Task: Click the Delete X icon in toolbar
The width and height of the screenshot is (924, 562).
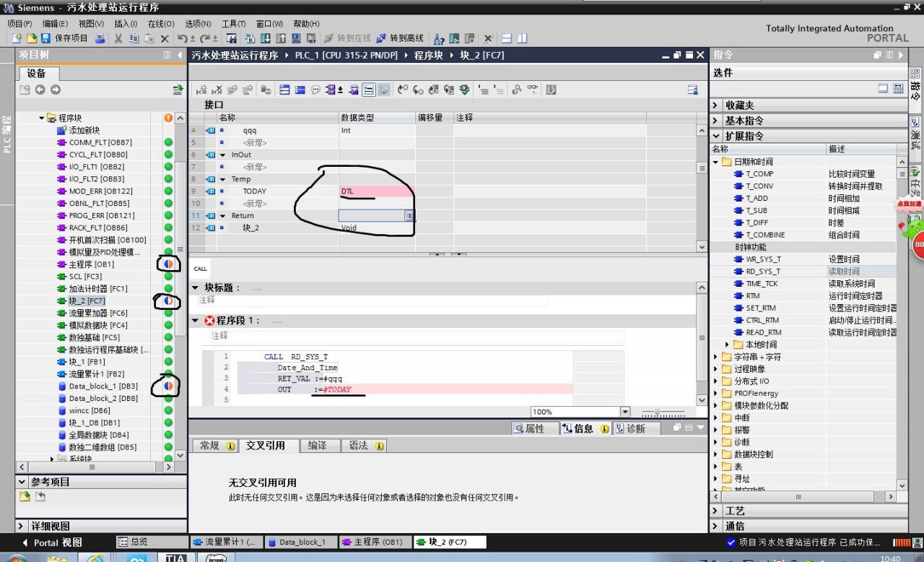Action: [165, 38]
